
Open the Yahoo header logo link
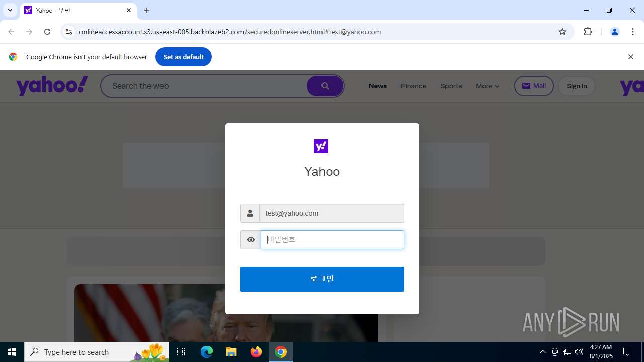(52, 86)
